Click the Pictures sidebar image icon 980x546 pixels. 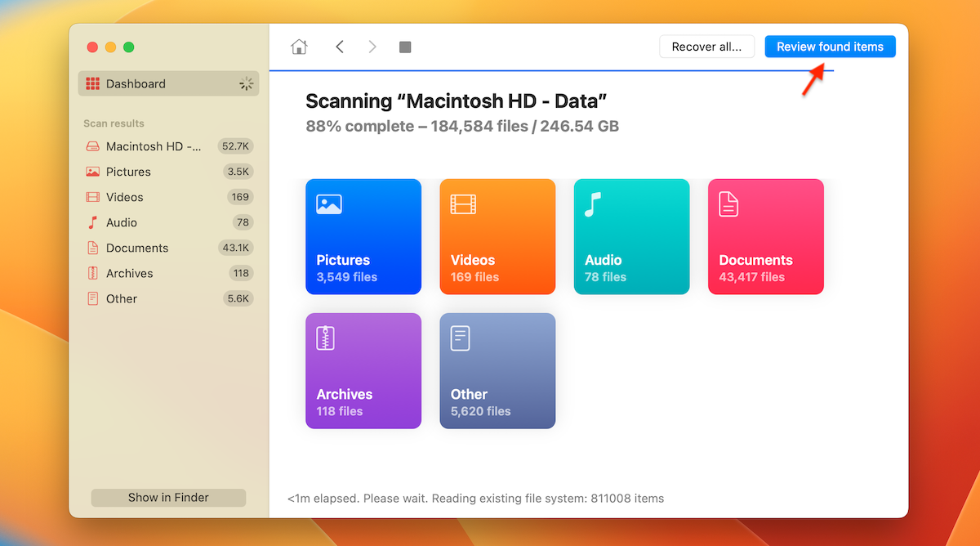tap(92, 172)
